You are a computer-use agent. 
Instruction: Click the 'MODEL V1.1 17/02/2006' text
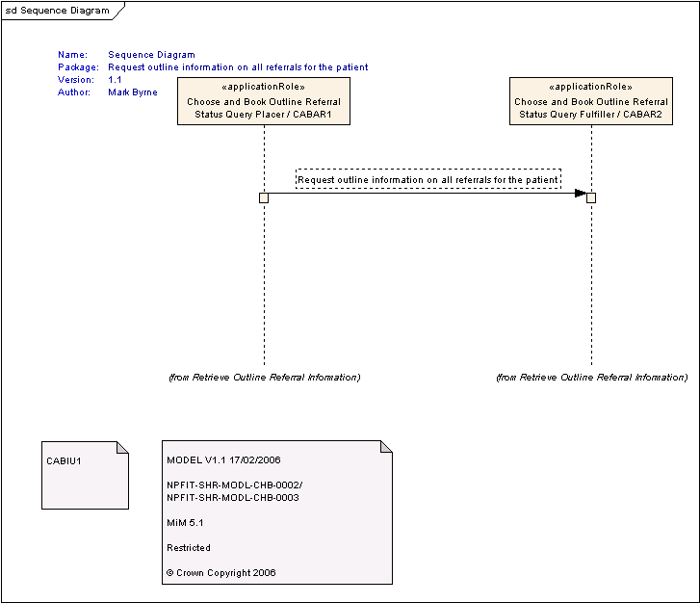pos(223,460)
